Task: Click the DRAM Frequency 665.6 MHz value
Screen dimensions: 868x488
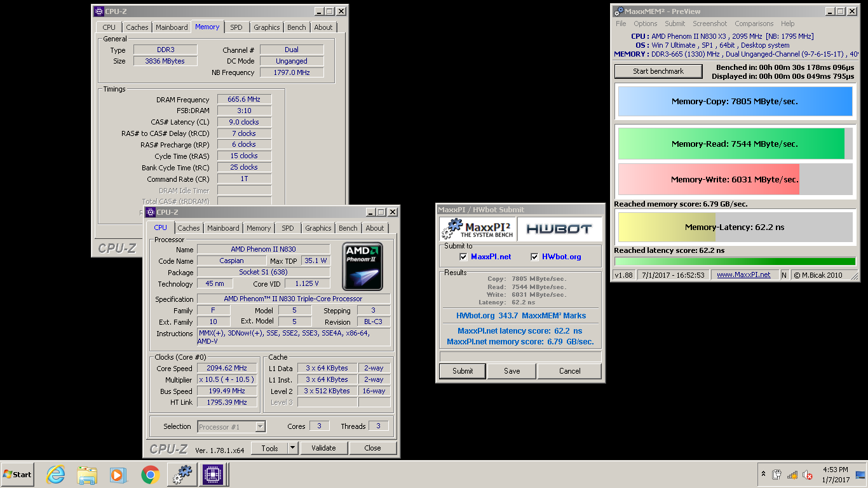Action: (244, 100)
